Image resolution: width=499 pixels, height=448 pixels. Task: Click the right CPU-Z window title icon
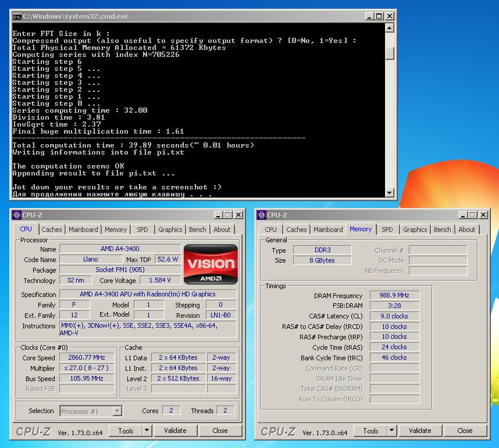click(x=262, y=215)
